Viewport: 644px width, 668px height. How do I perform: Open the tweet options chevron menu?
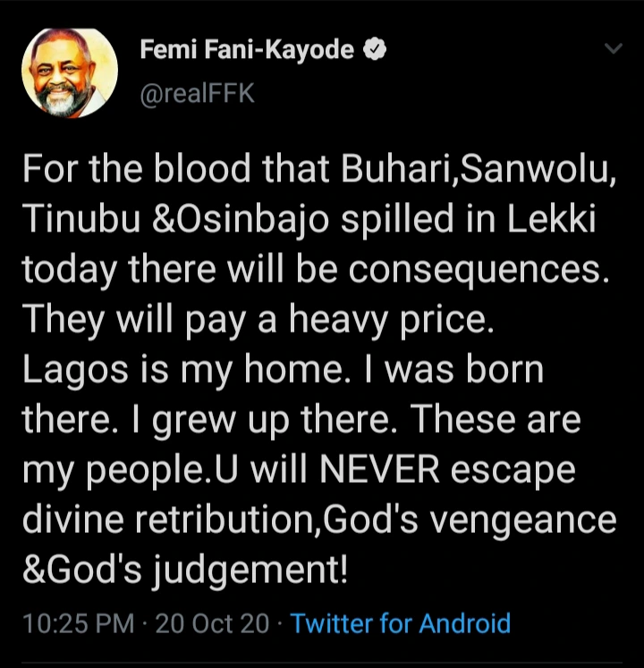(614, 50)
